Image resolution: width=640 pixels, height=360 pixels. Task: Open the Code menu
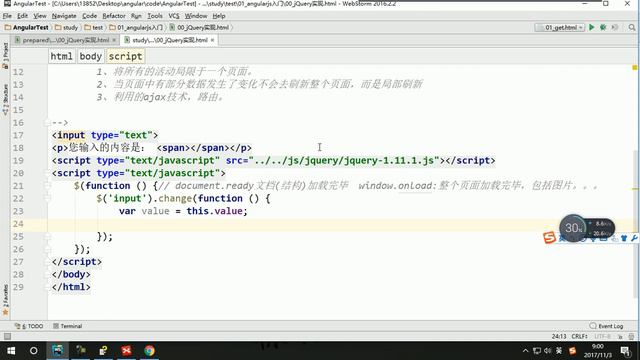(89, 16)
